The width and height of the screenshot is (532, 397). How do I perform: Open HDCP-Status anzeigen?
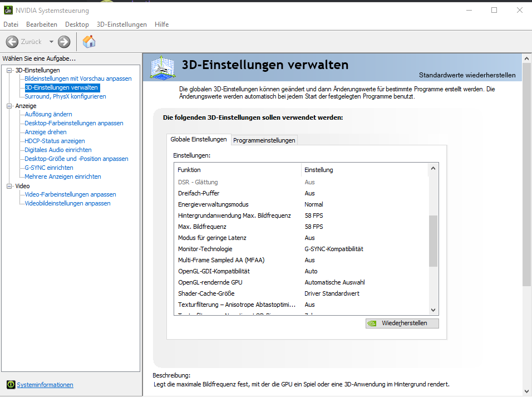point(55,141)
